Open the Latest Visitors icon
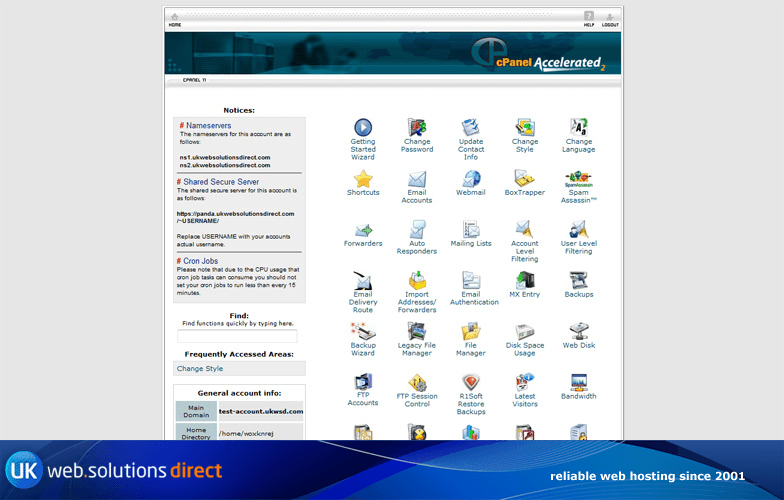Viewport: 784px width, 500px height. coord(524,382)
